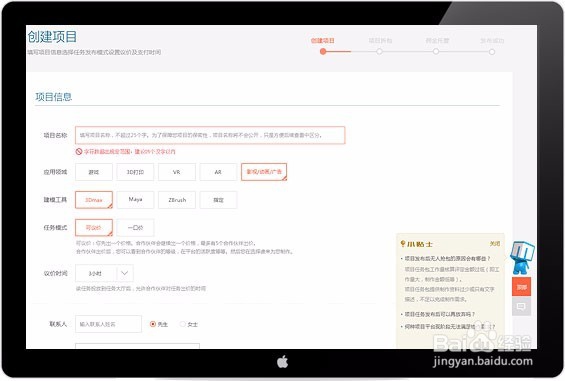Viewport: 565px width, 381px height.
Task: Click the active orange progress step dot
Action: coord(323,52)
